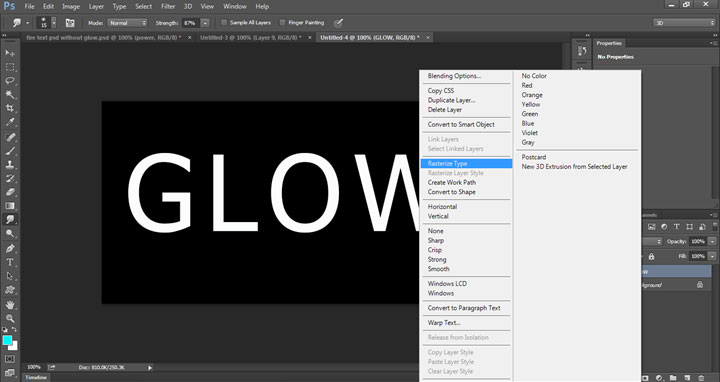Enable Finger Painting checkbox
The height and width of the screenshot is (382, 720).
pos(282,22)
